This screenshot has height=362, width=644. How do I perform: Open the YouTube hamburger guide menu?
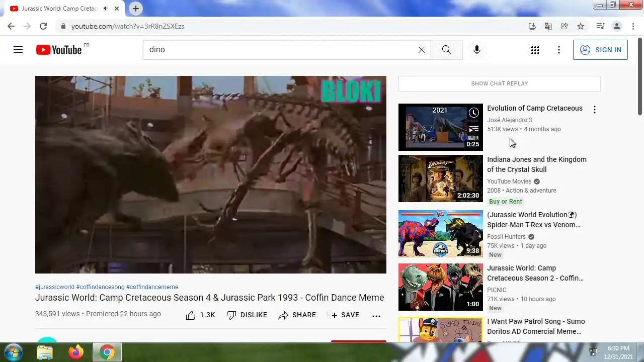(x=18, y=50)
